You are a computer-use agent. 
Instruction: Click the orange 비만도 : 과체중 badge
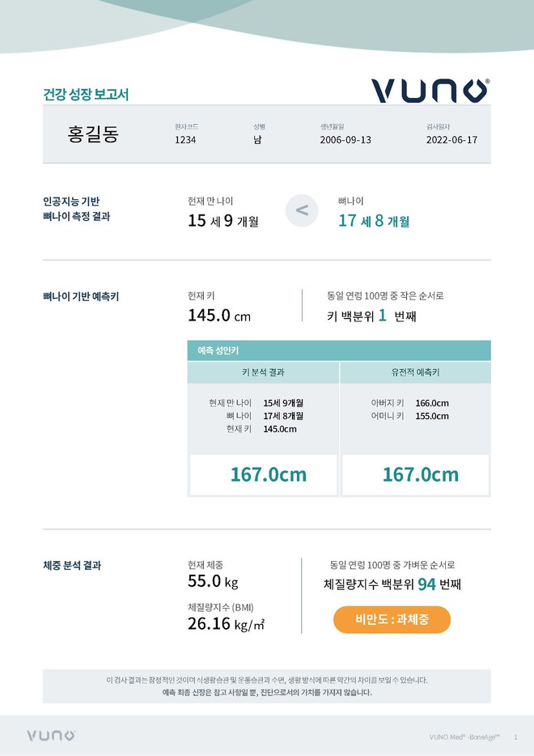(x=392, y=620)
